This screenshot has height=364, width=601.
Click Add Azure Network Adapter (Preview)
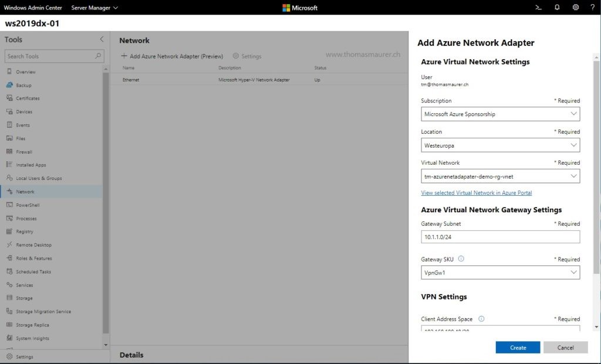coord(172,56)
